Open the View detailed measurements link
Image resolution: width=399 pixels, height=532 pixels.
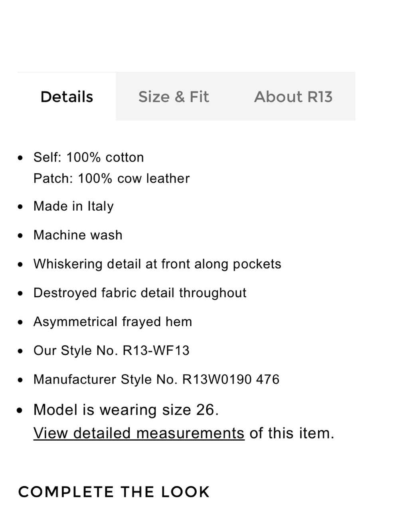(139, 433)
